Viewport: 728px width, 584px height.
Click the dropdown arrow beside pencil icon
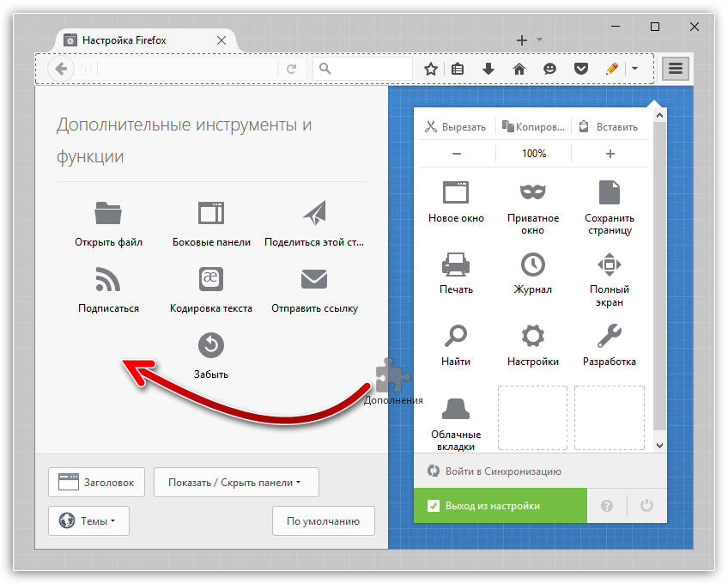point(635,69)
